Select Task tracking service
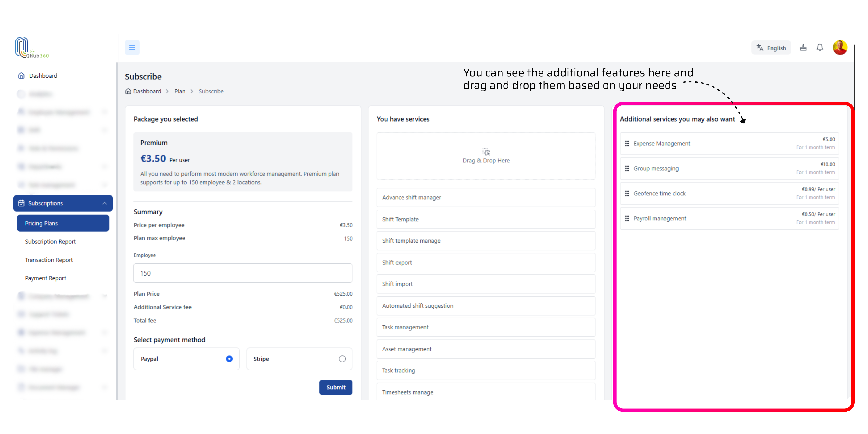 (x=486, y=370)
